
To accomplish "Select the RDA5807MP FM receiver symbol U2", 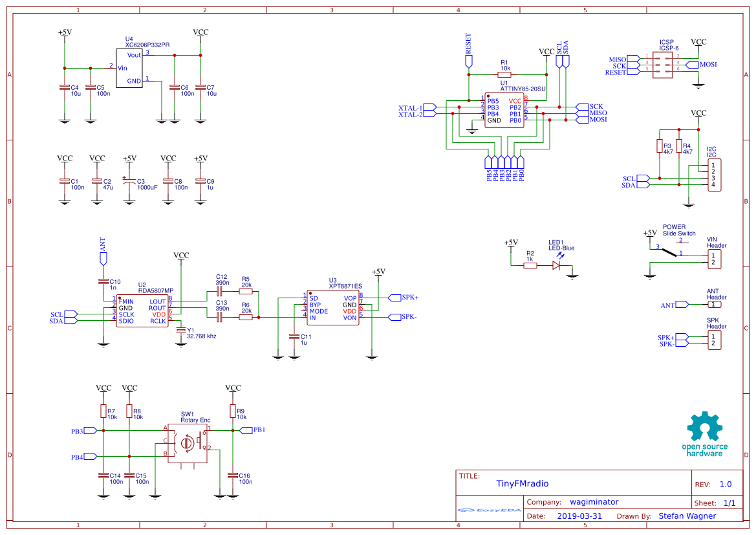I will tap(142, 309).
